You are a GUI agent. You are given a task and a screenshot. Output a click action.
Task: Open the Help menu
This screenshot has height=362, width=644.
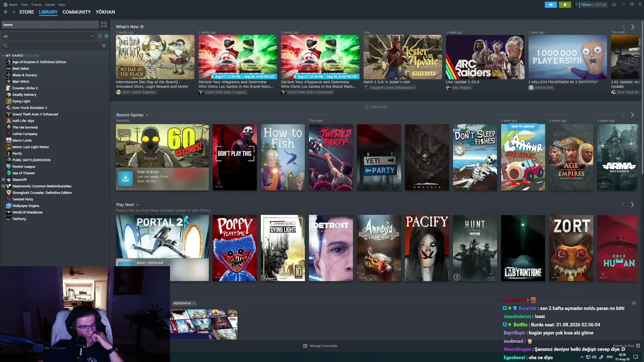point(61,5)
